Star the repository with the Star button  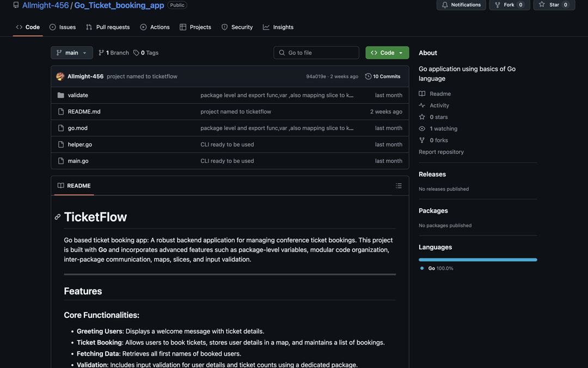tap(554, 5)
